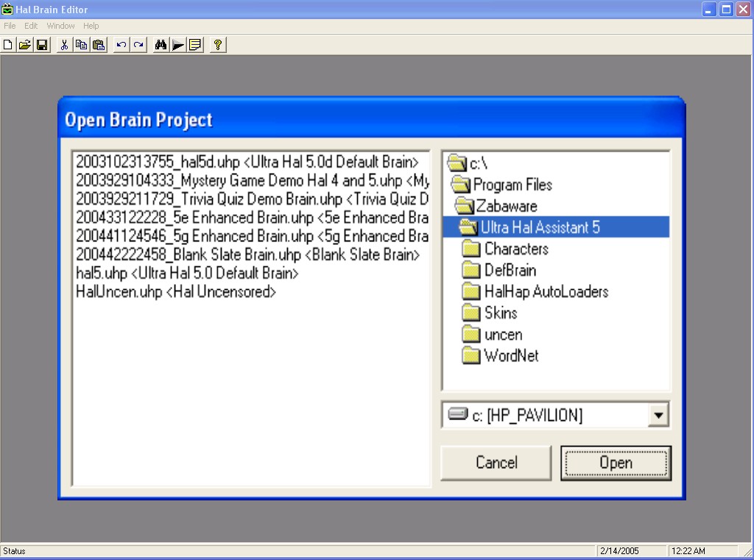754x560 pixels.
Task: Click the 12:22 AM time in the status bar
Action: tap(688, 551)
